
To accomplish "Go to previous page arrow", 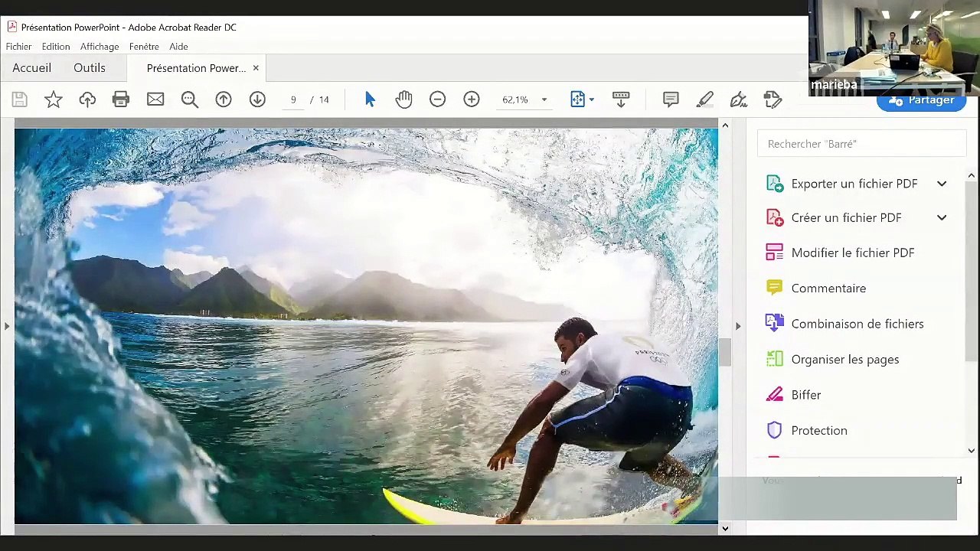I will [224, 99].
